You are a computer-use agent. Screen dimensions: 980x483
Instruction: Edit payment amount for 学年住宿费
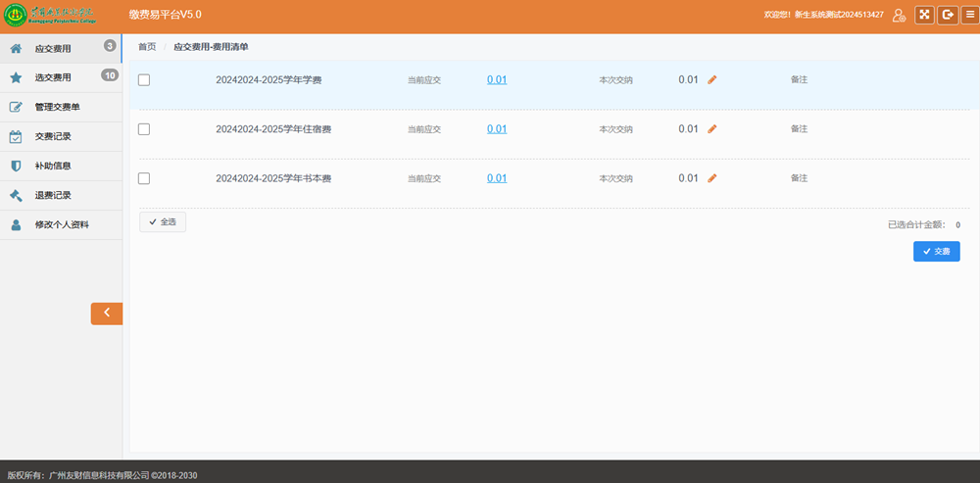712,129
